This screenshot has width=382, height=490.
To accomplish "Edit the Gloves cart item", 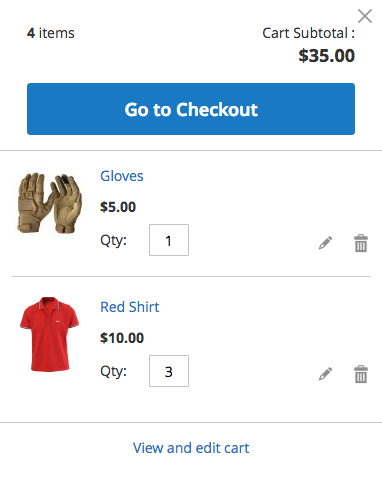I will coord(325,243).
